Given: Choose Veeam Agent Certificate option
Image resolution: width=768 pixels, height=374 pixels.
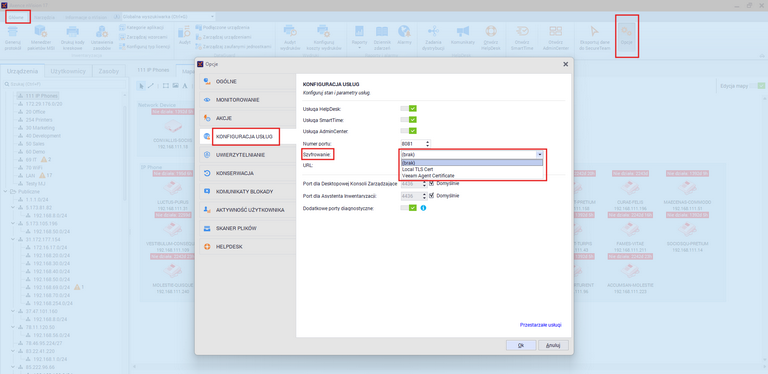Looking at the screenshot, I should (x=472, y=175).
